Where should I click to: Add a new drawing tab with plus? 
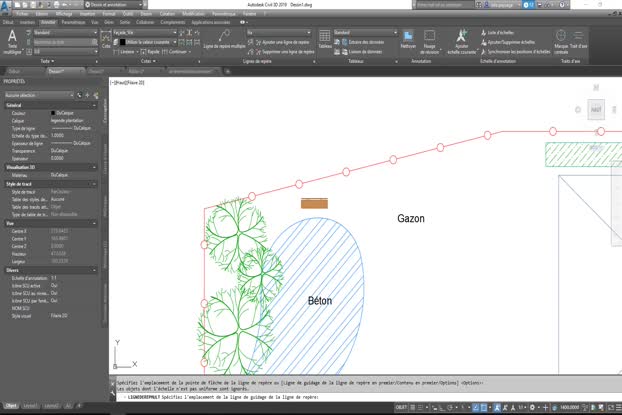click(x=228, y=71)
